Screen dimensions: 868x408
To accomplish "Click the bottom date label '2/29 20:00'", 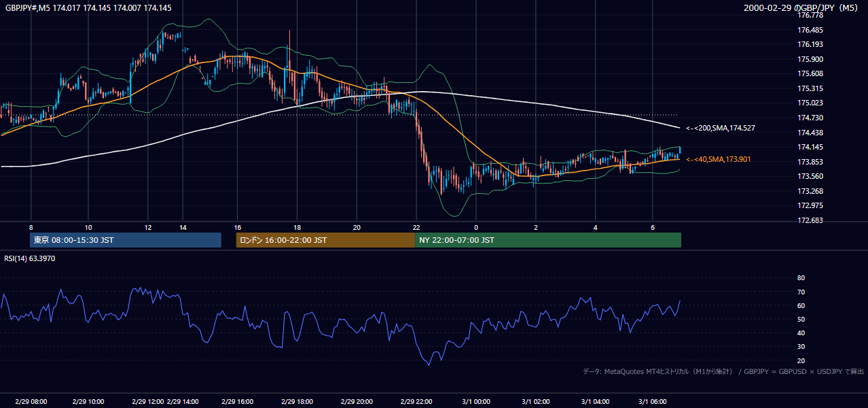I will click(x=357, y=401).
